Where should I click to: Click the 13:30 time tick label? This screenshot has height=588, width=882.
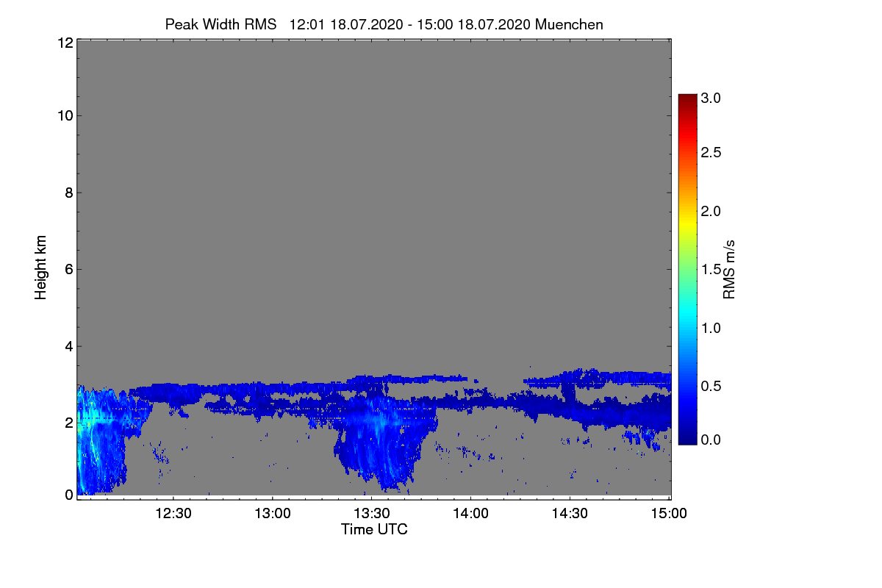[x=372, y=514]
